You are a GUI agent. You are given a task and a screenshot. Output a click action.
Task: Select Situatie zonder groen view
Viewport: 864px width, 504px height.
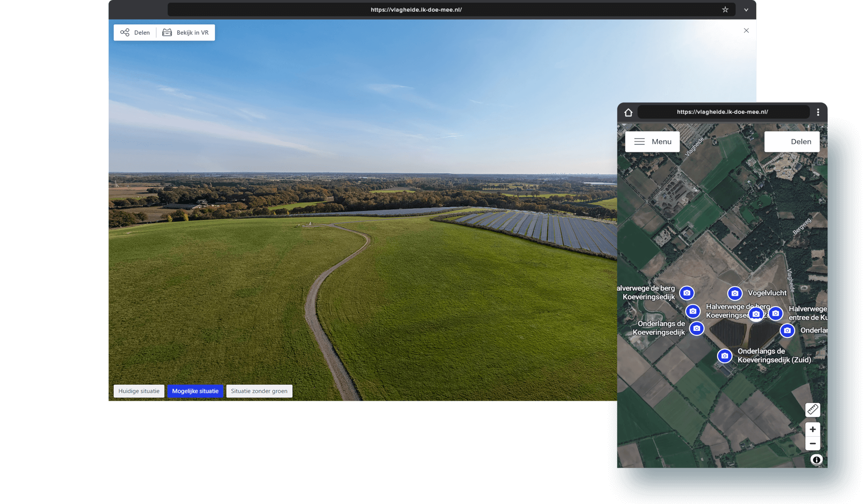(259, 391)
